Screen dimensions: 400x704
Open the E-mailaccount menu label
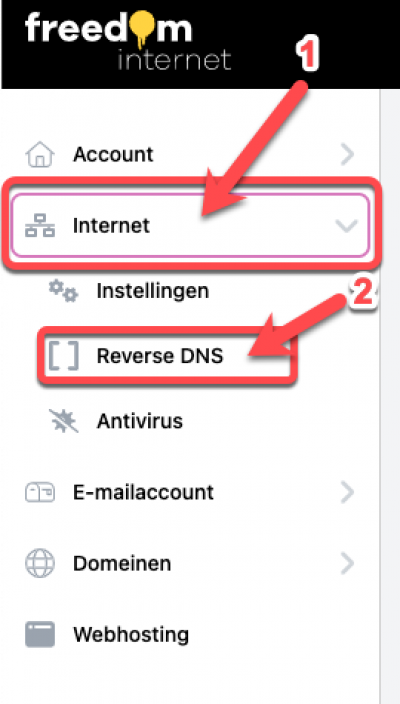click(x=144, y=493)
